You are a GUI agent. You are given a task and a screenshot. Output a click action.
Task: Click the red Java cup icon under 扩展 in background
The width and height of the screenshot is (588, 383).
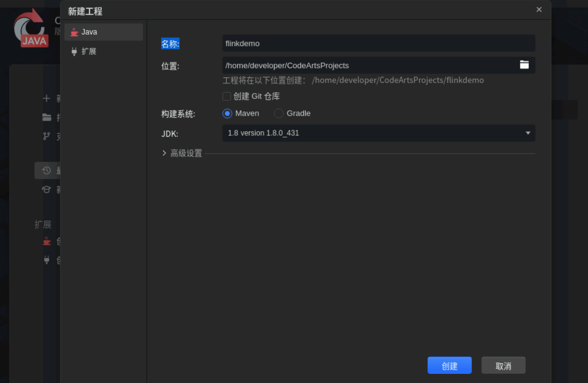tap(47, 241)
